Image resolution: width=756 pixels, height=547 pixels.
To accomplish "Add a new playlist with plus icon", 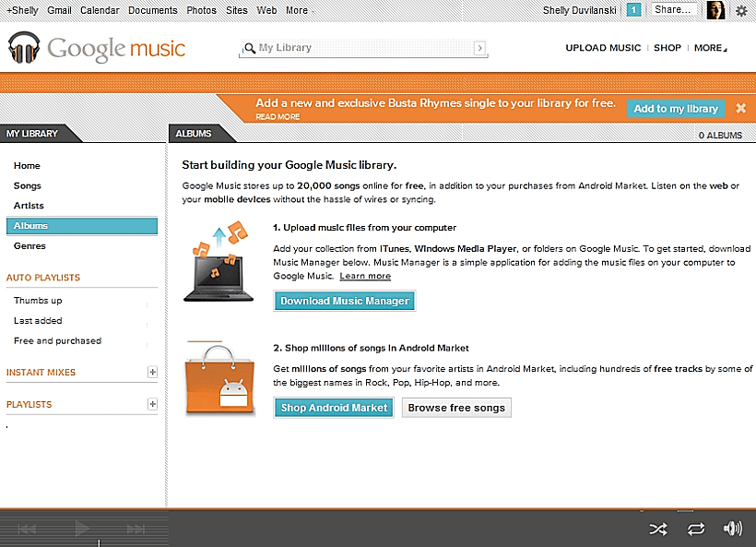I will coord(153,404).
